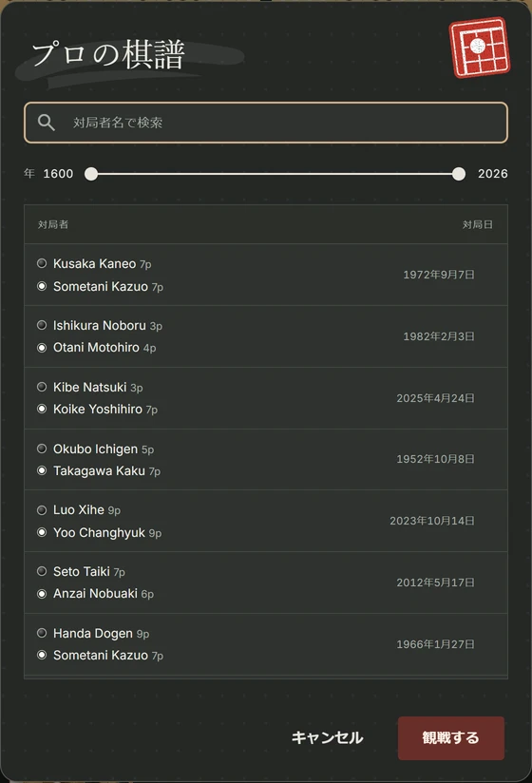The width and height of the screenshot is (532, 783).
Task: Click white stone beside Sometani Kazuo 1966 row
Action: pyautogui.click(x=42, y=655)
